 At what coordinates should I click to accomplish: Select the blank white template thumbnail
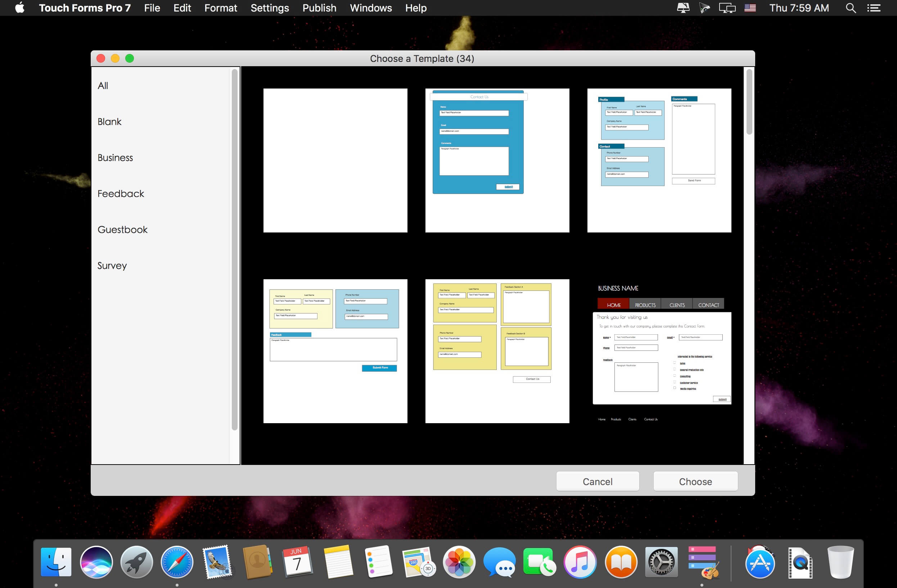(x=335, y=160)
